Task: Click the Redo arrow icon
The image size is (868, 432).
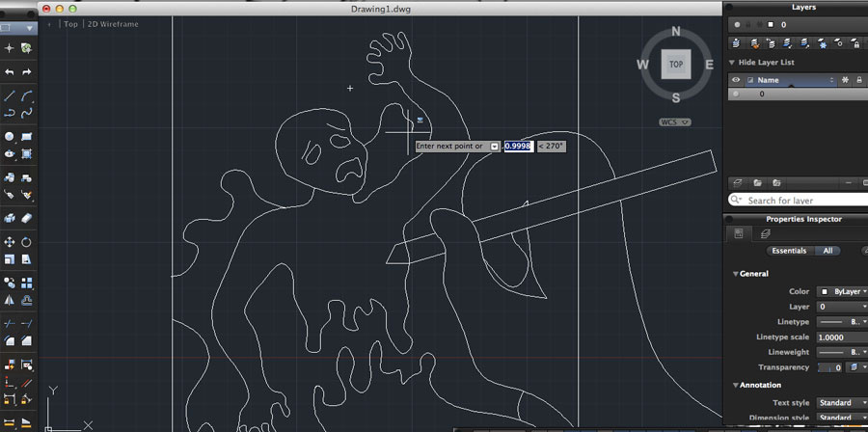Action: pos(27,72)
